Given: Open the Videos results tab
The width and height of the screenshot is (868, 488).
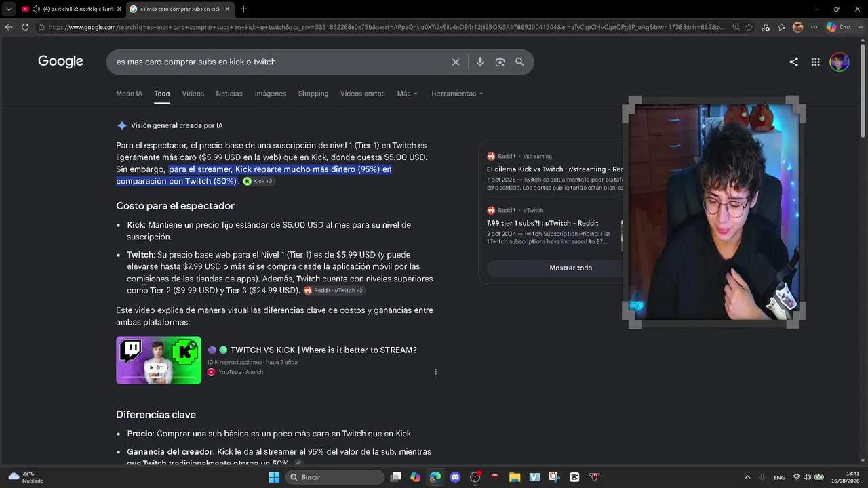Looking at the screenshot, I should (193, 94).
